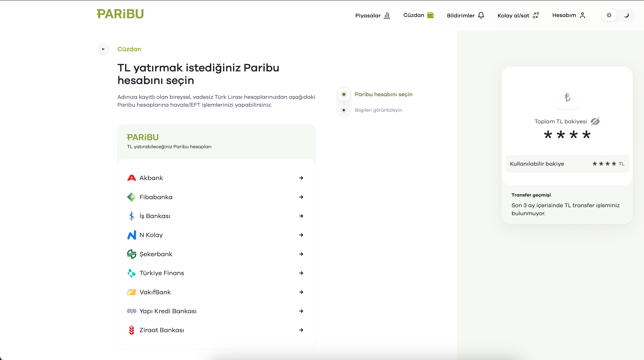Click the Kolay al/sat swap icon
Image resolution: width=644 pixels, height=360 pixels.
536,15
